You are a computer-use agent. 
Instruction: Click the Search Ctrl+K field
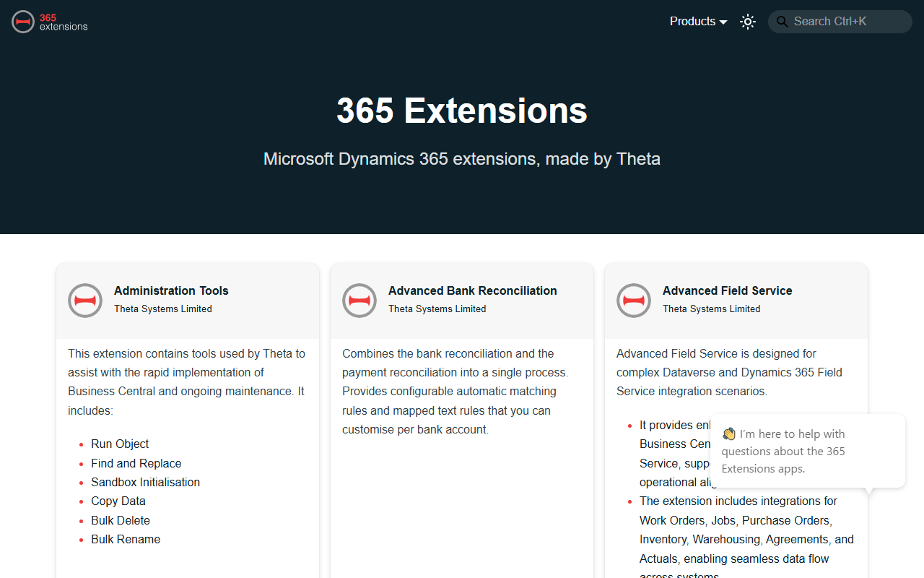click(x=840, y=22)
